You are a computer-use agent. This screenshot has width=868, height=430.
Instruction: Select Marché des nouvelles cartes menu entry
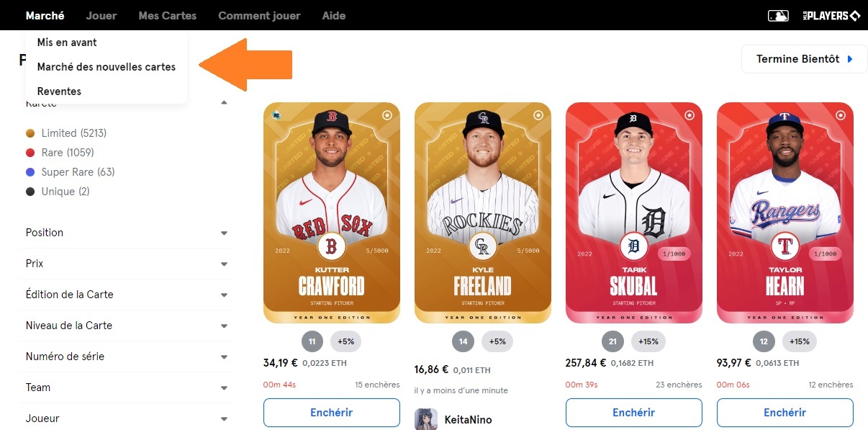point(107,67)
